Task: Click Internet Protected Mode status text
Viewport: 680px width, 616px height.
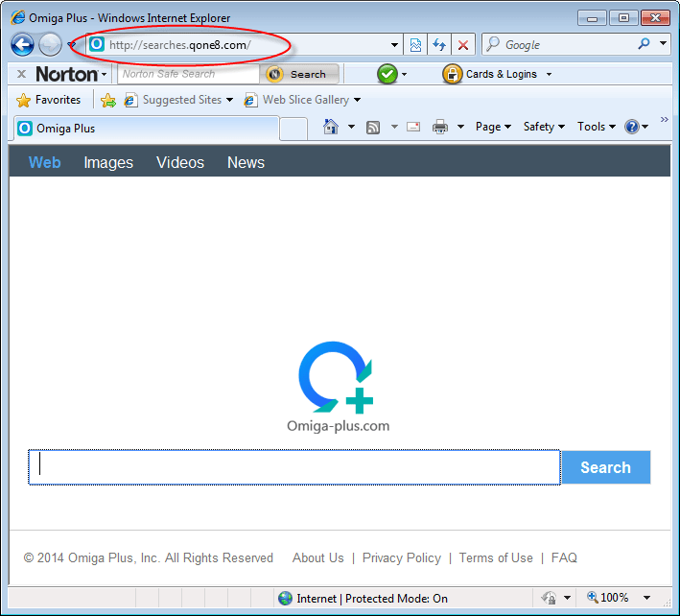Action: tap(372, 599)
